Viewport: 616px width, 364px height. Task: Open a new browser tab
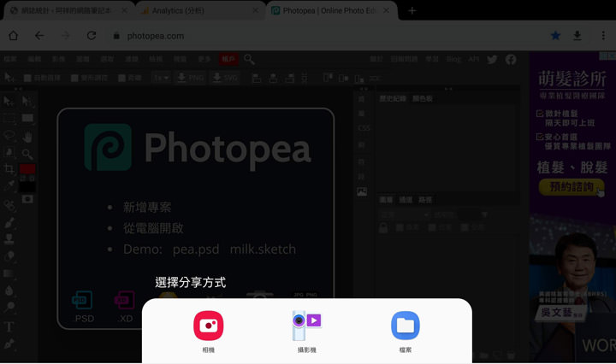pyautogui.click(x=412, y=10)
